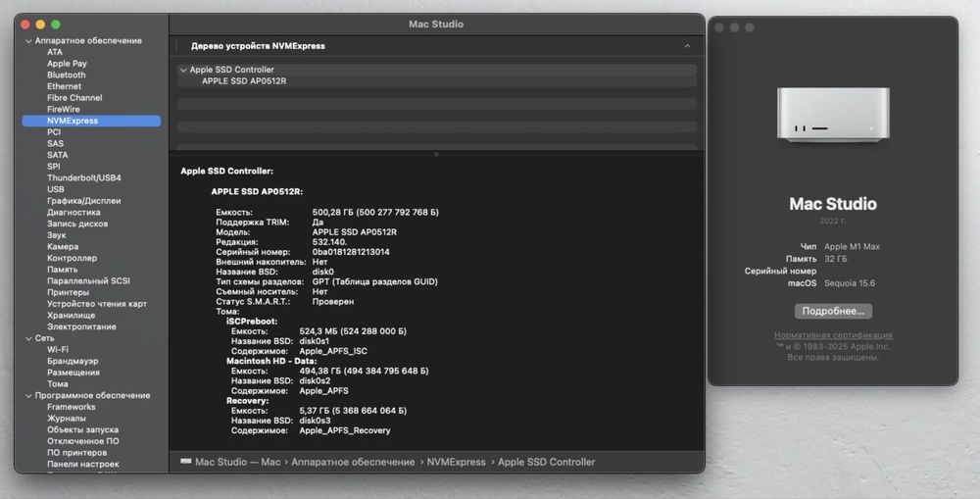Click Аппаратное обеспечение in the path bar
980x499 pixels.
(x=353, y=462)
